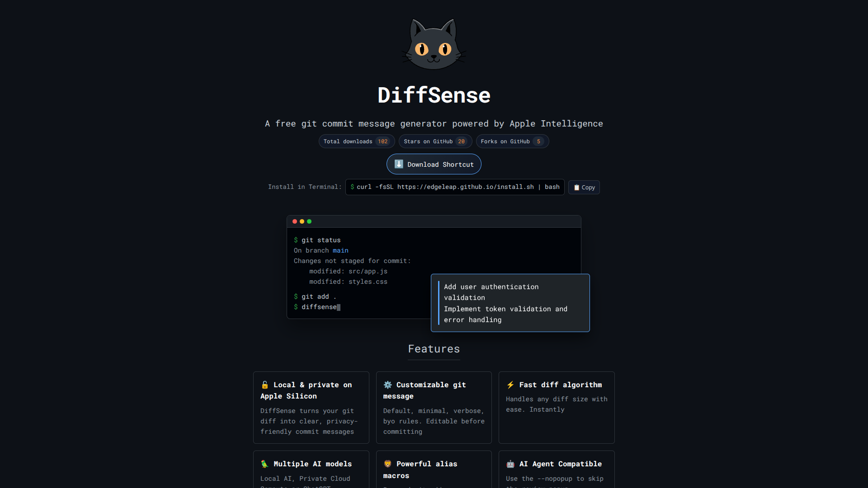
Task: Click the main branch name in git status output
Action: pos(340,250)
